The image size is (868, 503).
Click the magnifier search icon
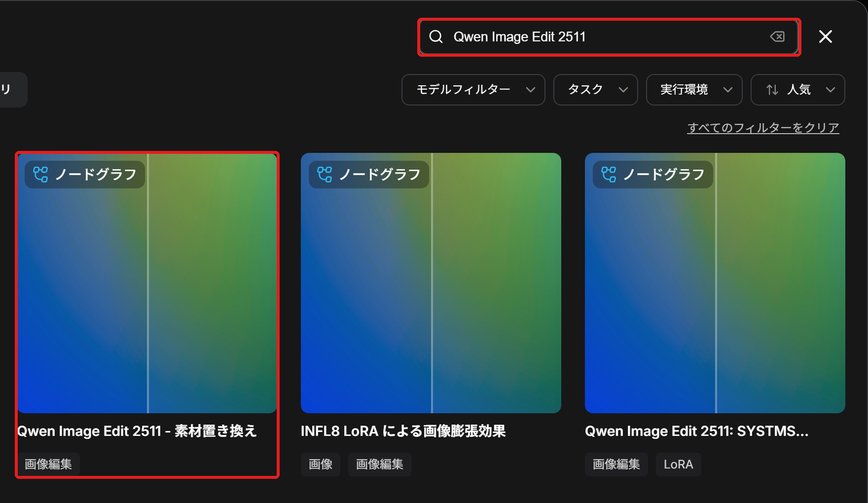[436, 36]
